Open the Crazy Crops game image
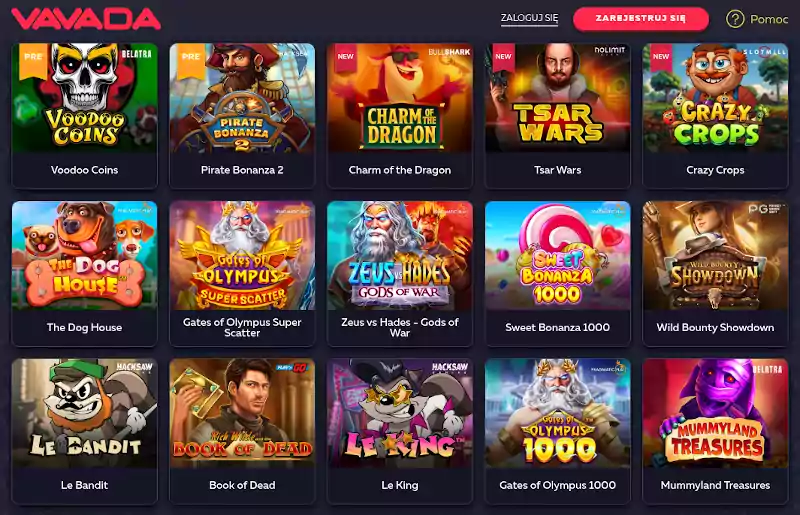The width and height of the screenshot is (800, 515). (715, 98)
